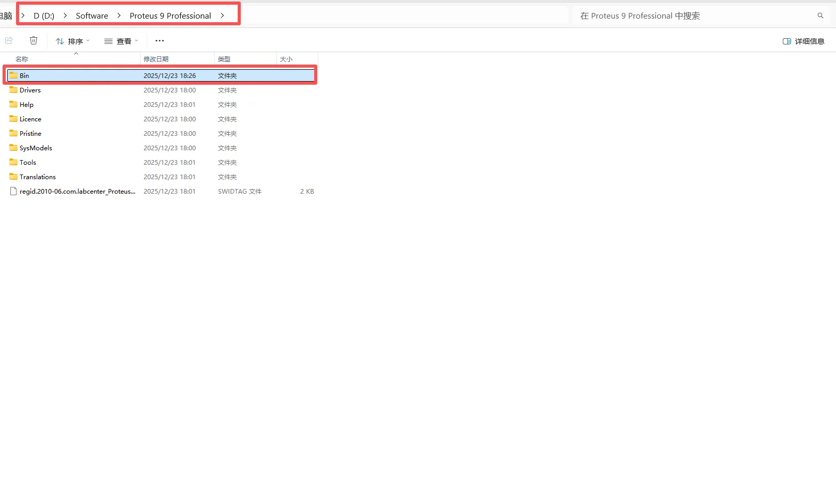
Task: Click the Pristine folder name
Action: pos(30,134)
